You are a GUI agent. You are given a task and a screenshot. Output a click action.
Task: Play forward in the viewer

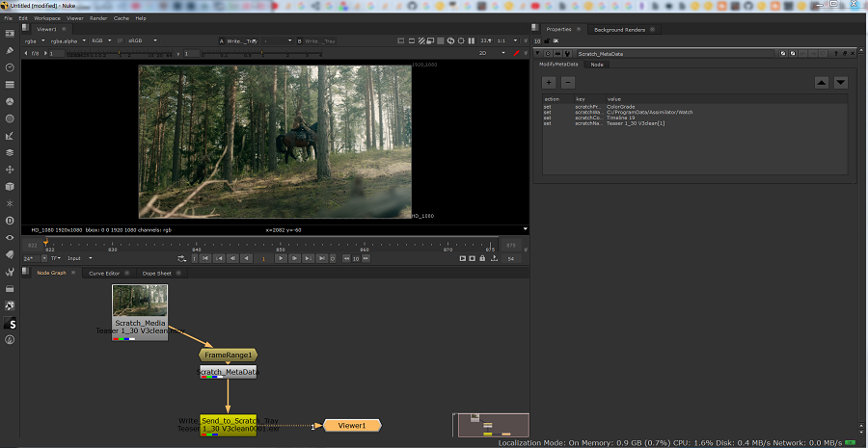[281, 258]
